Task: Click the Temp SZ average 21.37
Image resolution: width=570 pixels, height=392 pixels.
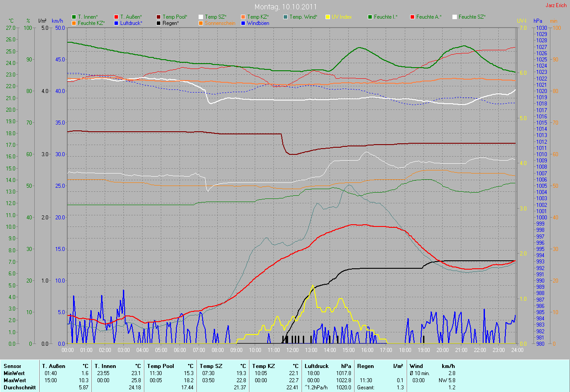Action: point(239,388)
